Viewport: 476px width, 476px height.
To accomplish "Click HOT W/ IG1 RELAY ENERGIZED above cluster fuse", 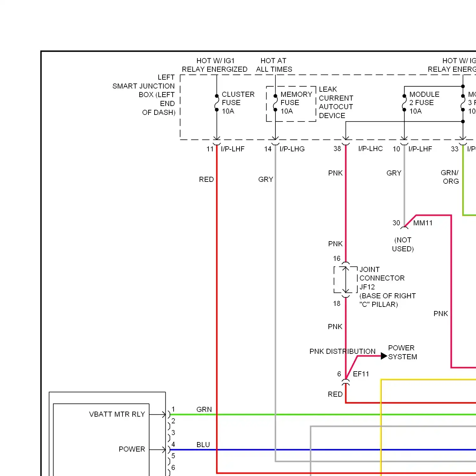I will click(x=215, y=65).
